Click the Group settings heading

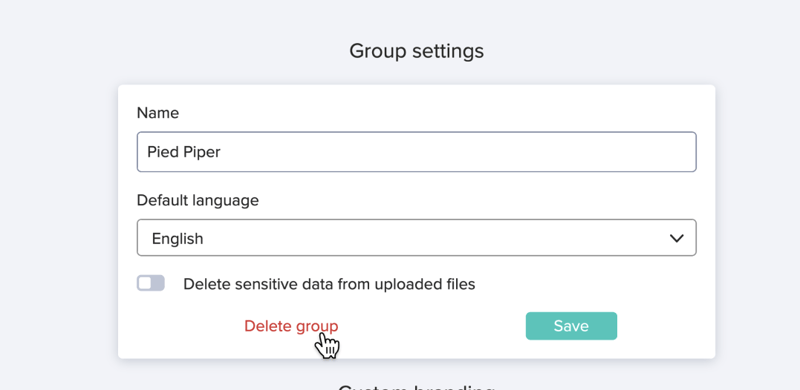point(416,51)
